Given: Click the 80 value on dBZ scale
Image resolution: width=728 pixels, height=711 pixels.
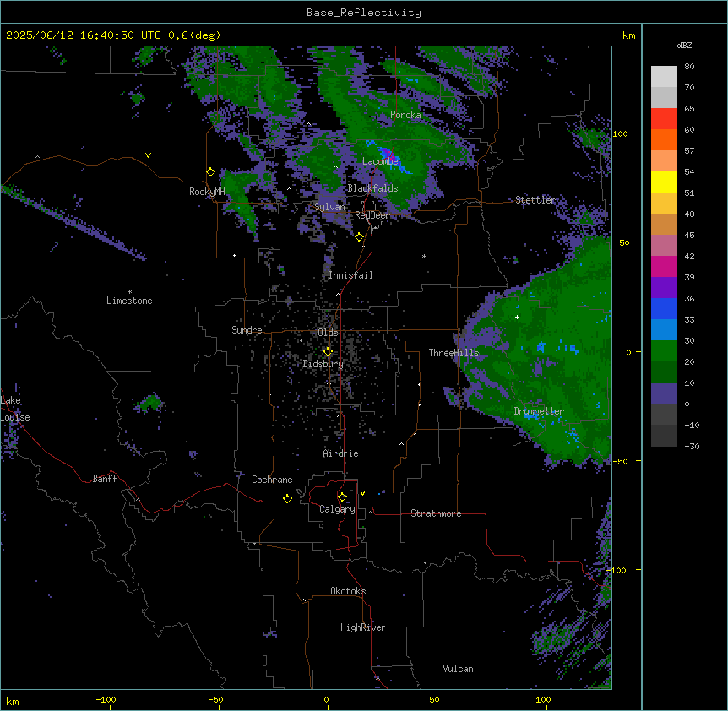Looking at the screenshot, I should click(689, 67).
